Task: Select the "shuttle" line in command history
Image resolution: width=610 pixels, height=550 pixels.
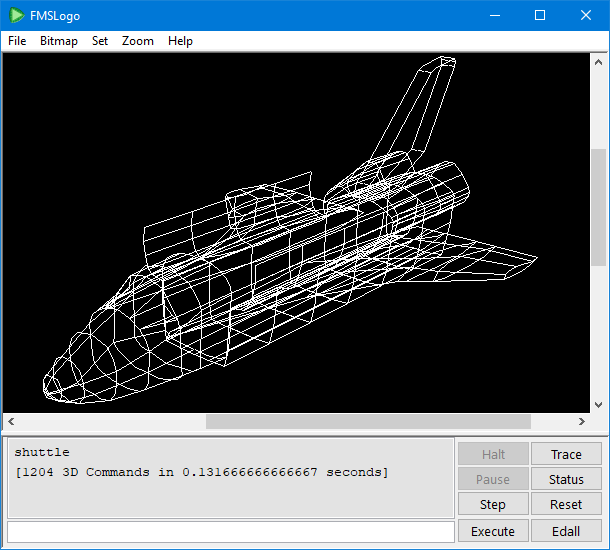Action: point(42,453)
